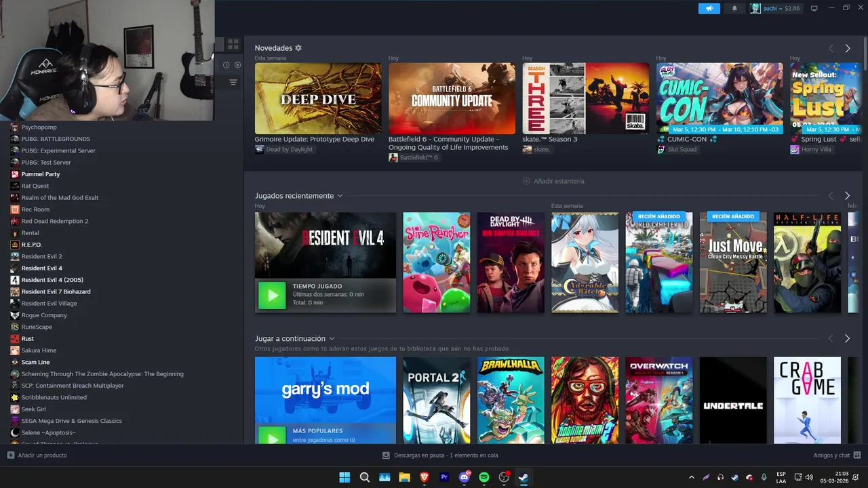868x488 pixels.
Task: Show next Jugar a continuación games arrow
Action: tap(847, 339)
